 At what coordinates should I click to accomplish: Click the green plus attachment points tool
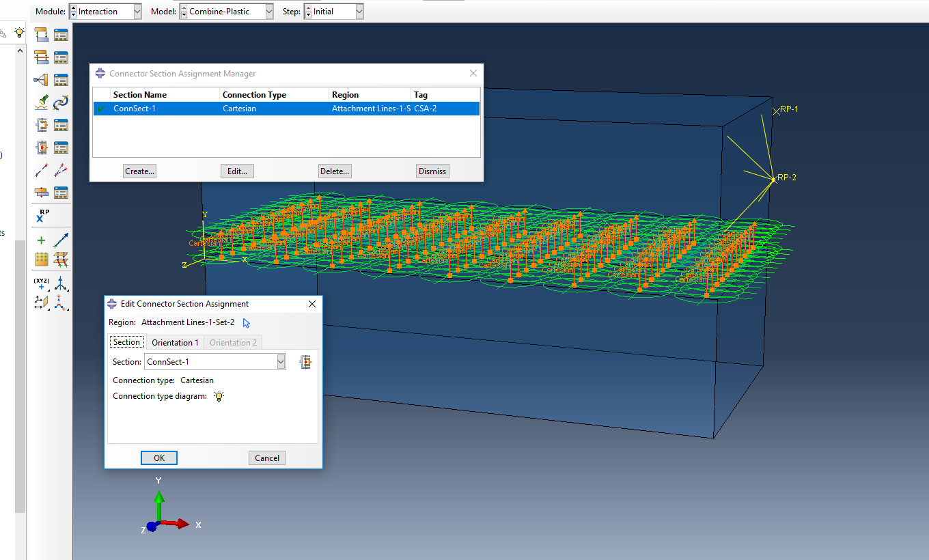pos(41,240)
